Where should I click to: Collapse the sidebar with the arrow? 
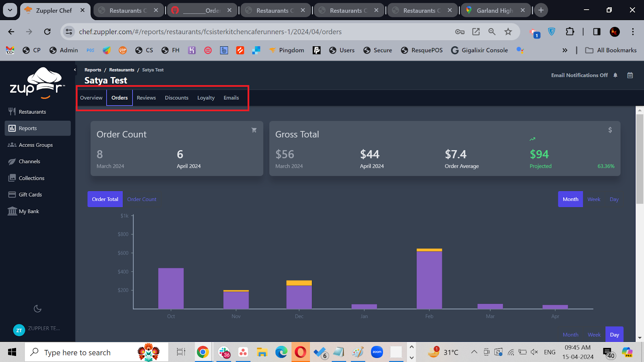(x=75, y=70)
